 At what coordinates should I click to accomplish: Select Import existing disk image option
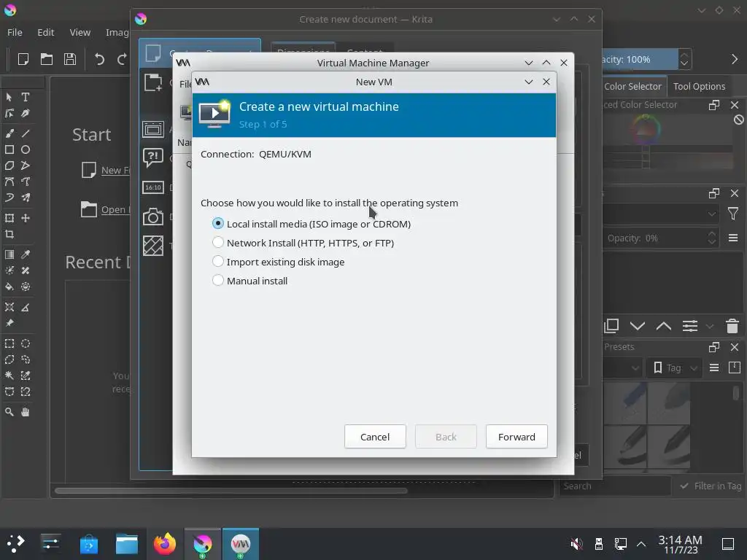[x=217, y=262]
